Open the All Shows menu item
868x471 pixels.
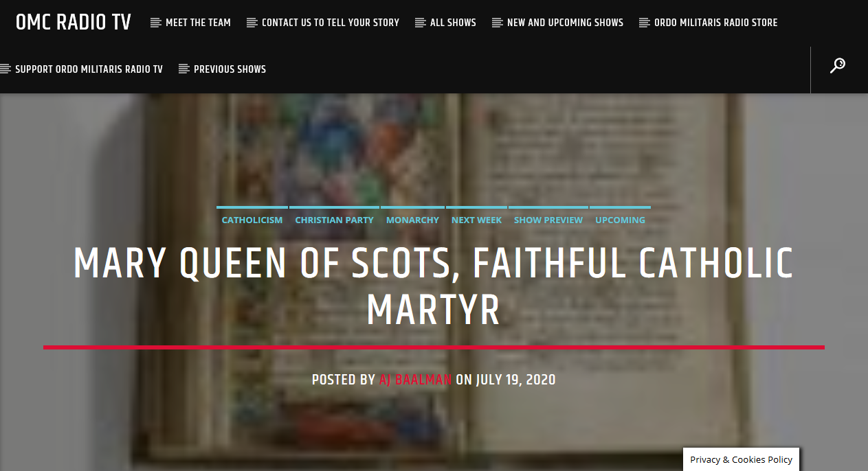tap(453, 23)
